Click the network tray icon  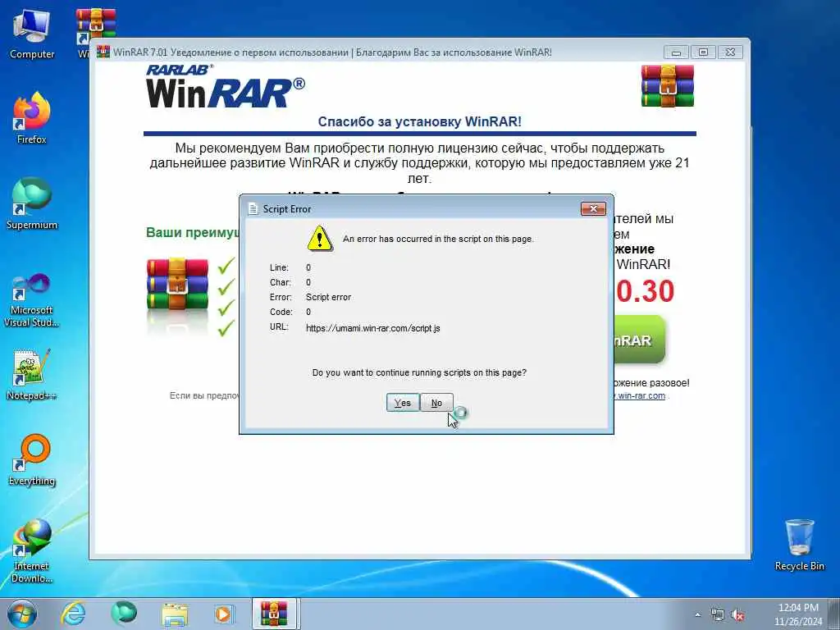pos(717,615)
